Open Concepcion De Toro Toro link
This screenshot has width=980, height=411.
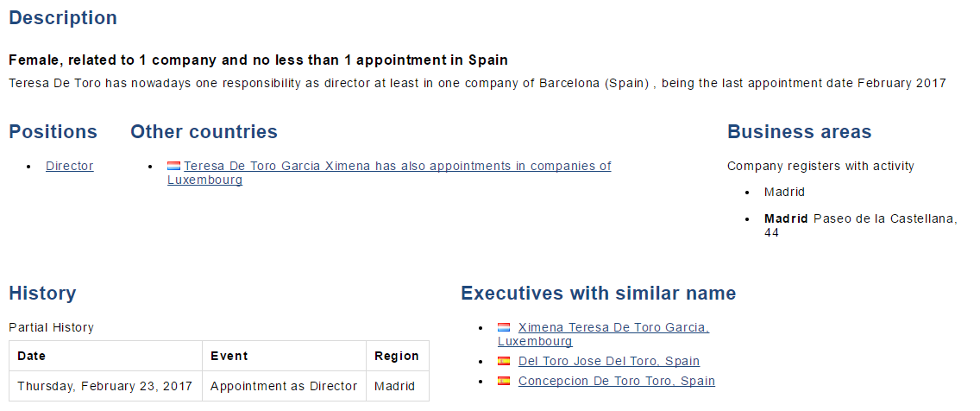tap(616, 381)
